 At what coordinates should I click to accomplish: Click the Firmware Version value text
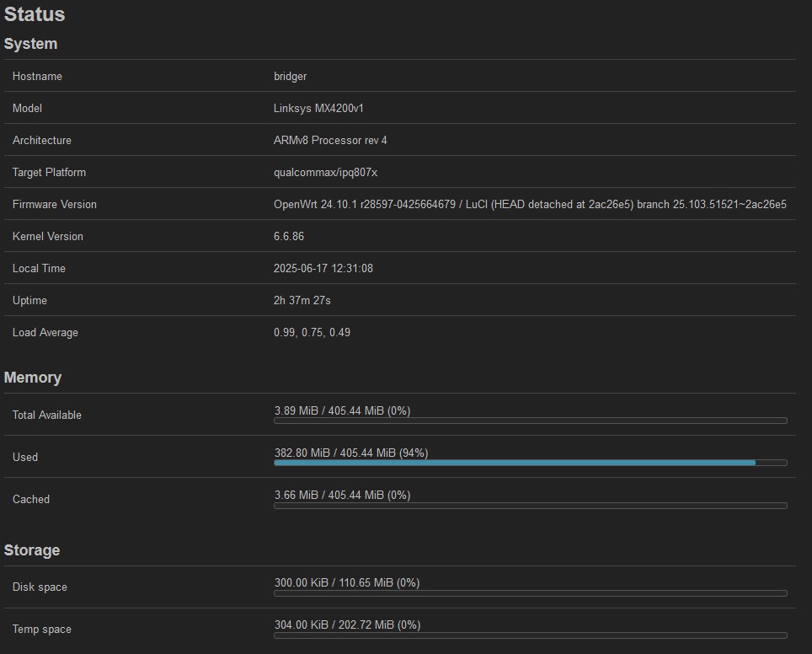[530, 204]
